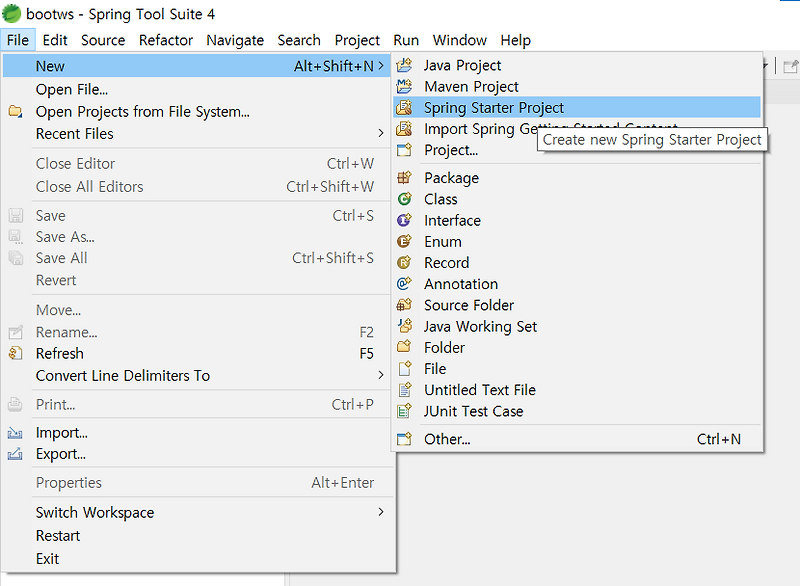Click the Enum icon in submenu
The width and height of the screenshot is (800, 586).
tap(404, 242)
